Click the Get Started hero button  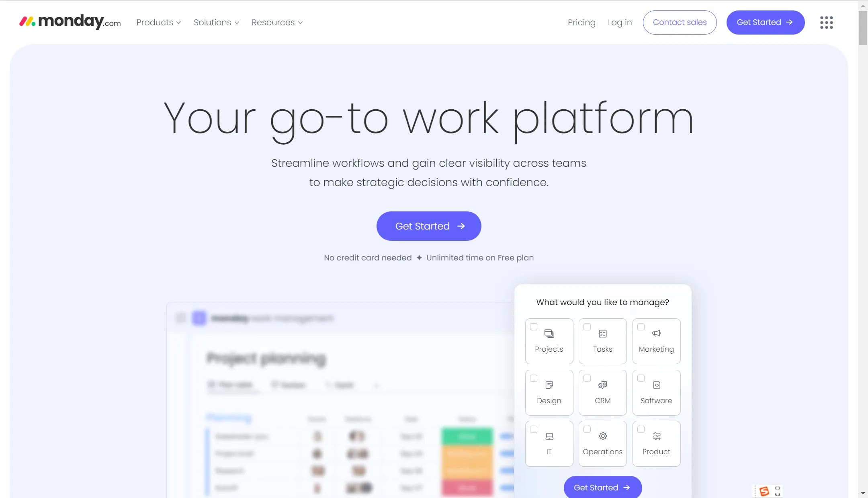pos(429,226)
